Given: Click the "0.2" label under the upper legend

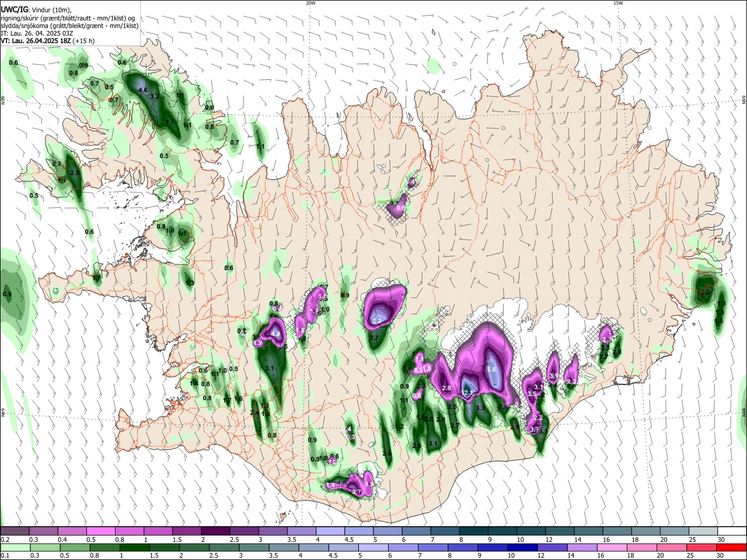Looking at the screenshot, I should [x=5, y=540].
